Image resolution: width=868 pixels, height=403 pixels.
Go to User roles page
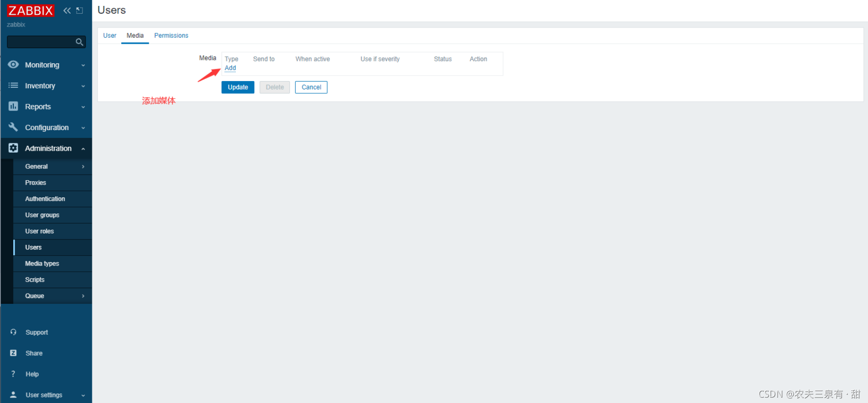click(x=53, y=231)
